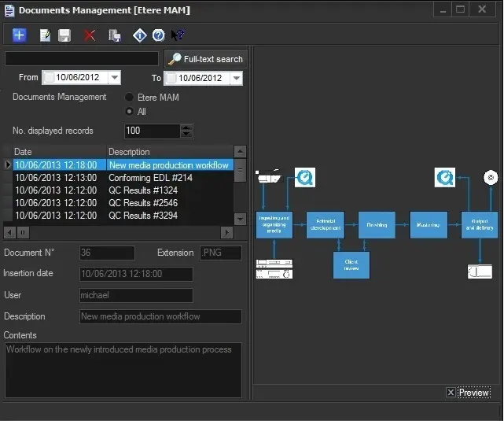Open Help with the question mark icon
The width and height of the screenshot is (504, 421).
tap(158, 35)
